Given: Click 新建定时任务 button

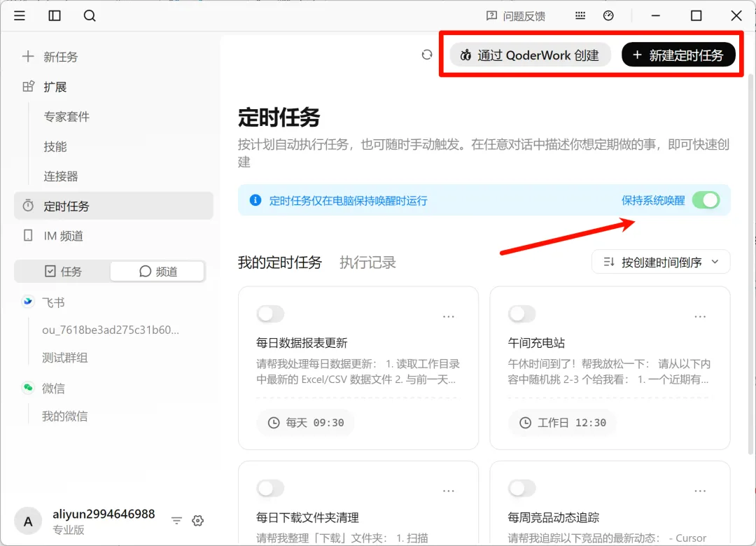Looking at the screenshot, I should (x=678, y=55).
